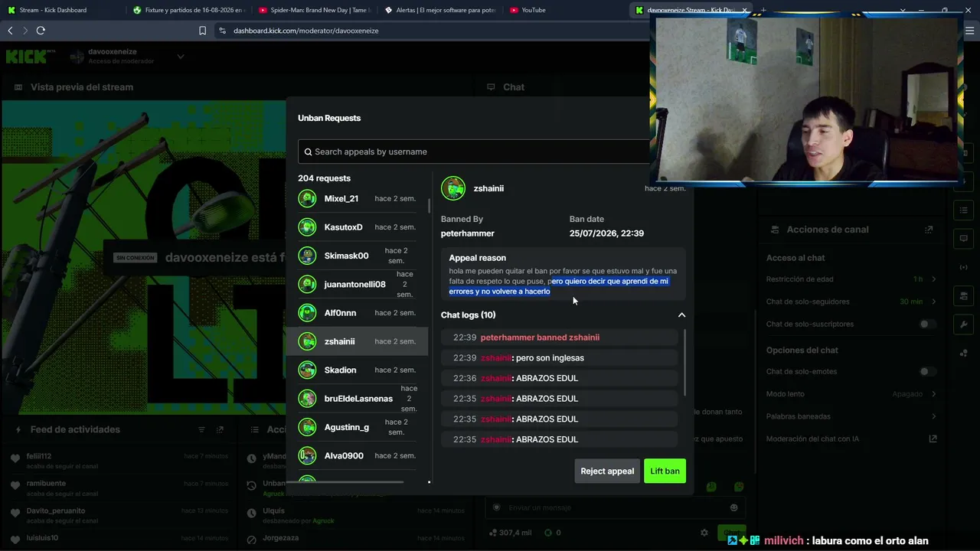The image size is (980, 551).
Task: Expand Chat de solo-seguidores options
Action: (934, 302)
